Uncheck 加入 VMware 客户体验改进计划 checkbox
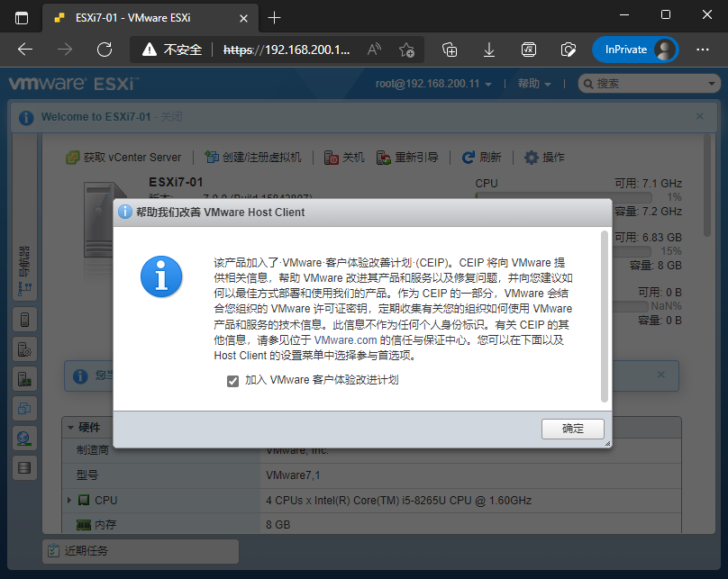This screenshot has width=728, height=579. coord(232,381)
